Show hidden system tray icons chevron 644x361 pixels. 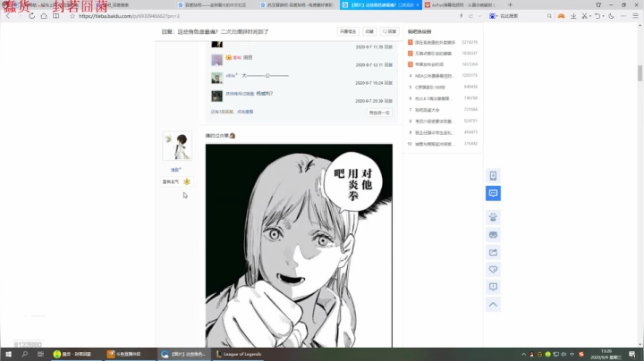pos(523,354)
